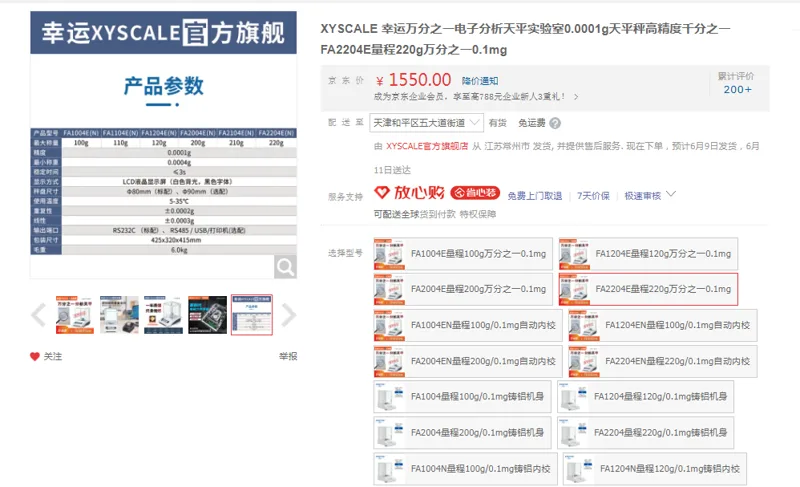The image size is (800, 487).
Task: Choose model FA2204量程220g/0.1mg铸铝机身
Action: (645, 432)
